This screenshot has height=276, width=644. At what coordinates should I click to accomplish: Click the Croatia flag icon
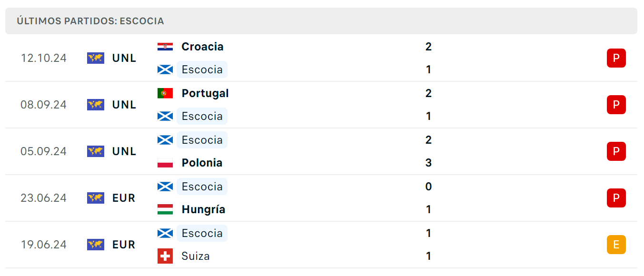click(165, 47)
